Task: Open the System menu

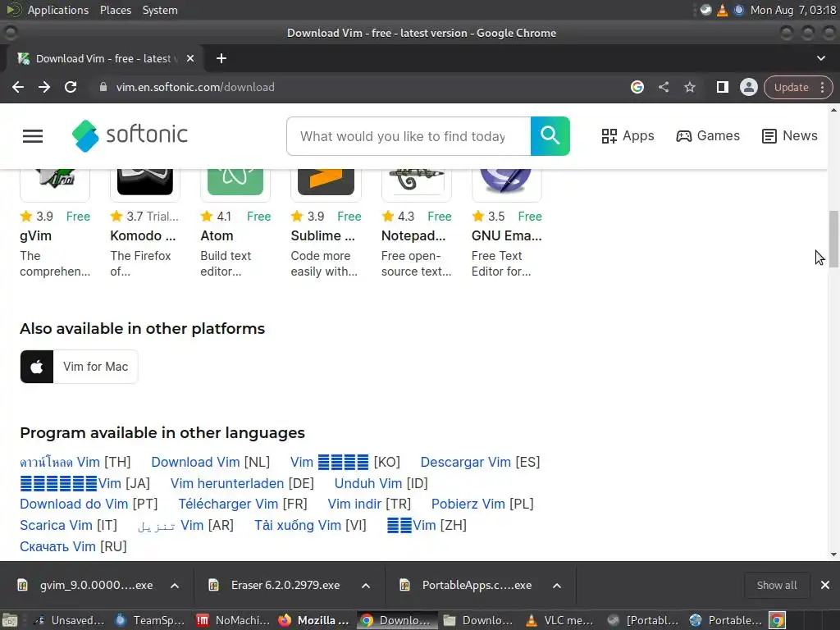Action: click(x=160, y=10)
